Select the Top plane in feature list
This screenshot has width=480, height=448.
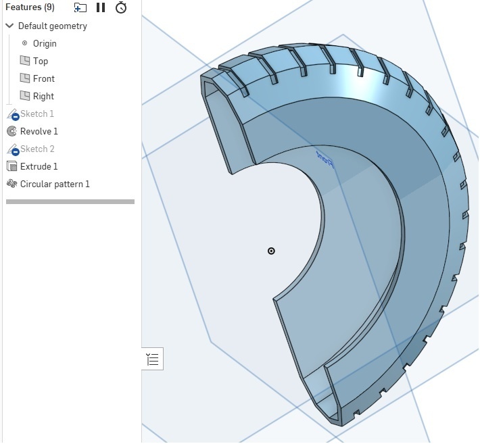point(41,61)
